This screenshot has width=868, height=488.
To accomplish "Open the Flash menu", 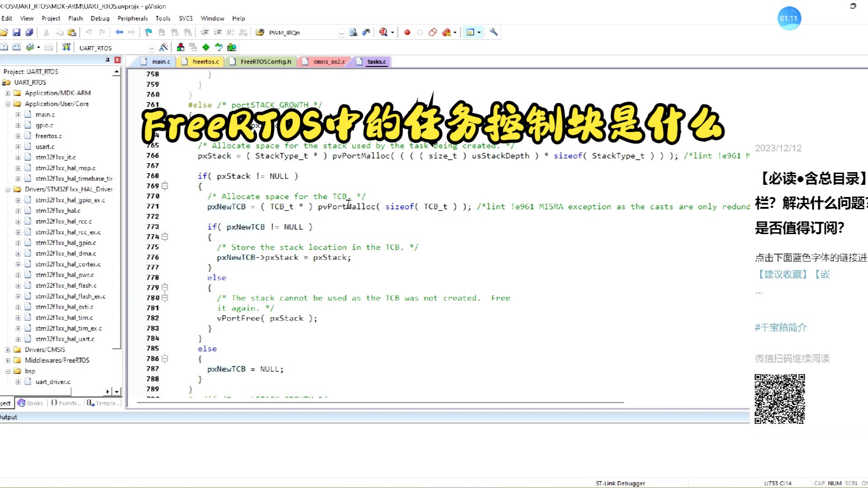I will [x=75, y=19].
